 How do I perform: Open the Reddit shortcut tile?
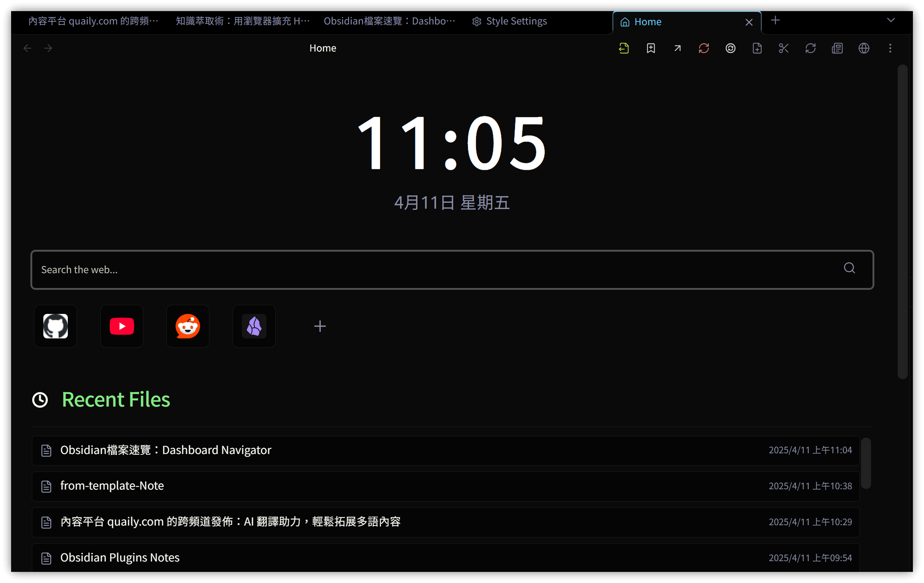(187, 326)
